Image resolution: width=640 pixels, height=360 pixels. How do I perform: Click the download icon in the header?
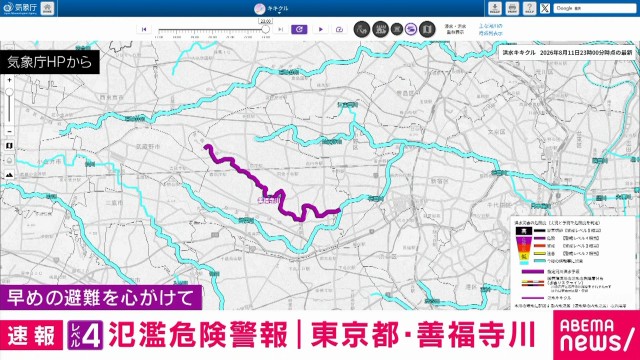click(x=495, y=8)
